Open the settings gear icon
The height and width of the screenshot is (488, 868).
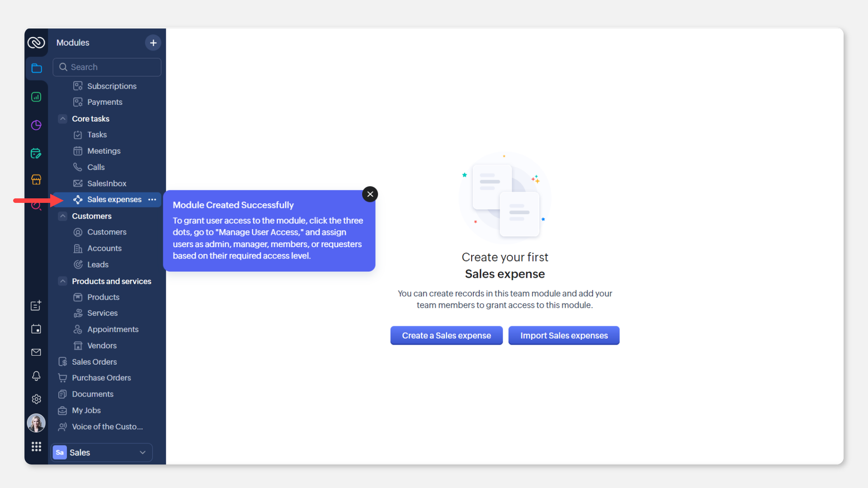pos(36,399)
